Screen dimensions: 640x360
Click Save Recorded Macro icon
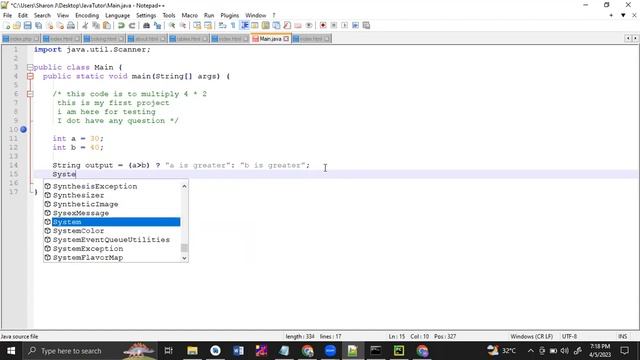(x=366, y=25)
